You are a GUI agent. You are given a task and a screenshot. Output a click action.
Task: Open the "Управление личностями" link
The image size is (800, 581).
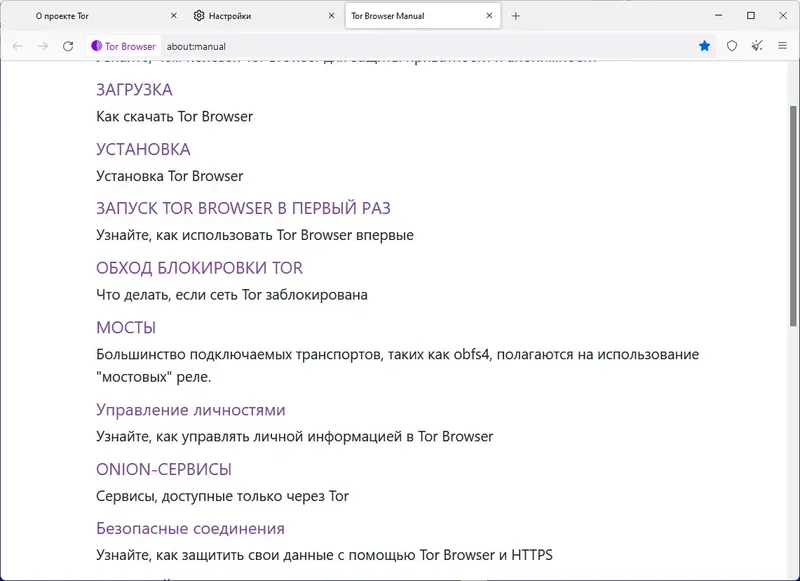click(x=191, y=410)
